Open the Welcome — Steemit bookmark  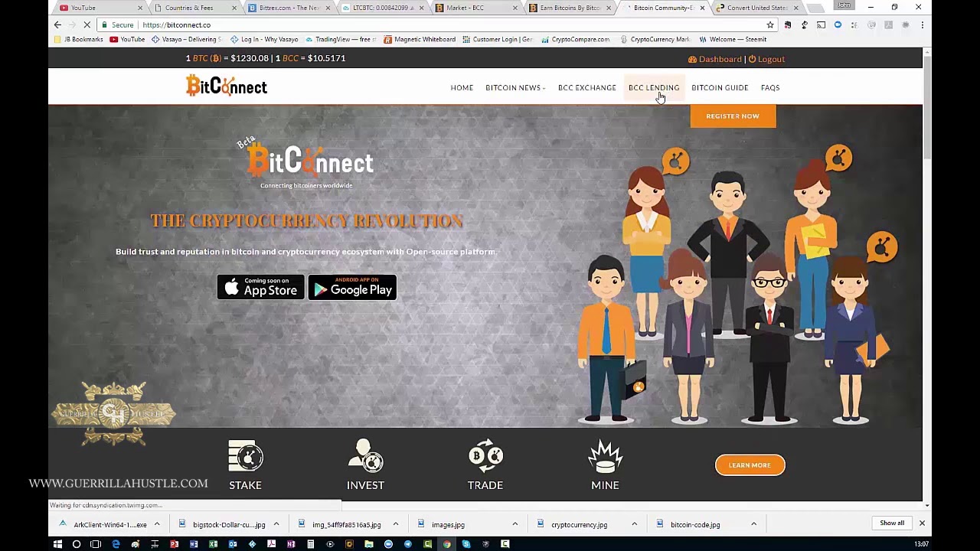coord(733,40)
